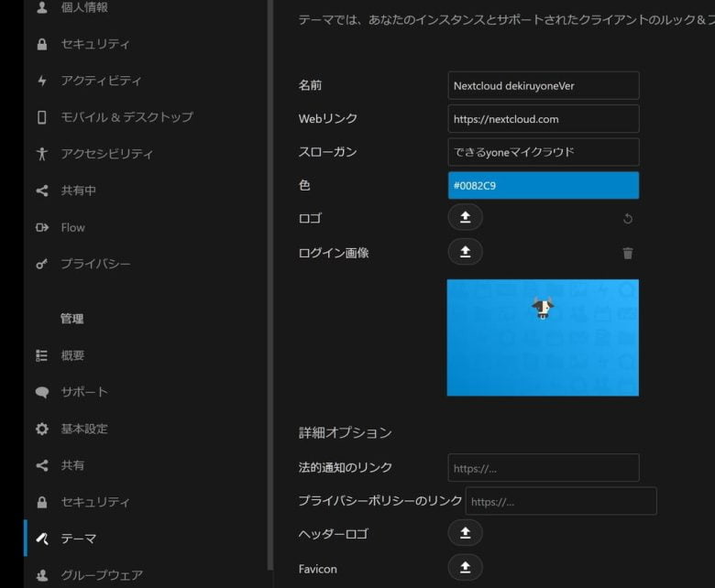Click the モバイル & デスクトップ phone icon
The width and height of the screenshot is (715, 588).
click(42, 117)
